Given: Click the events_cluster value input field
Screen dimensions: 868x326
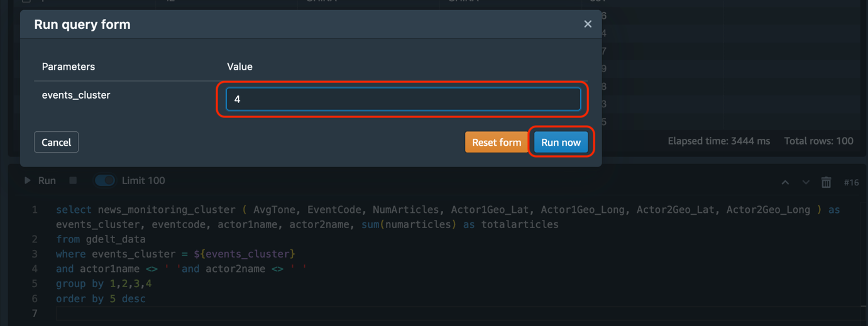Looking at the screenshot, I should (403, 99).
